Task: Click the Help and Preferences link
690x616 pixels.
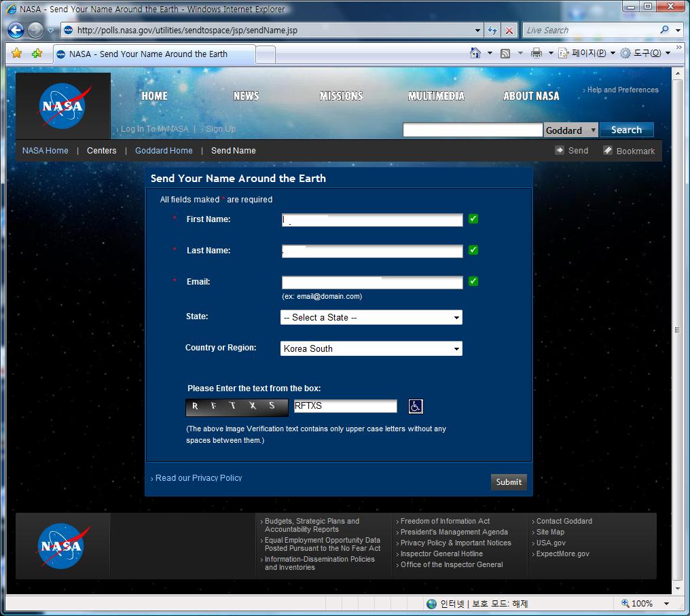Action: 623,90
